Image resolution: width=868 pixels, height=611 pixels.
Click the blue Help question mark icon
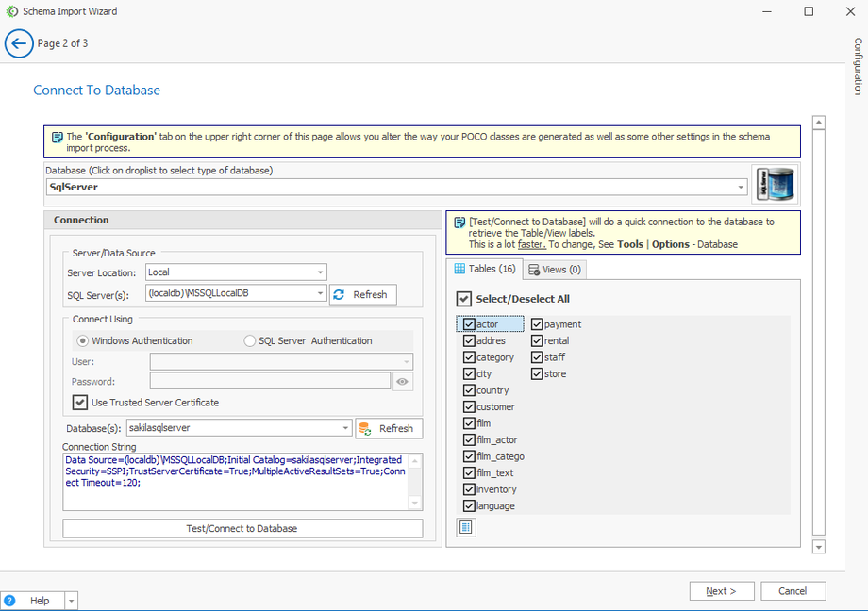tap(9, 601)
